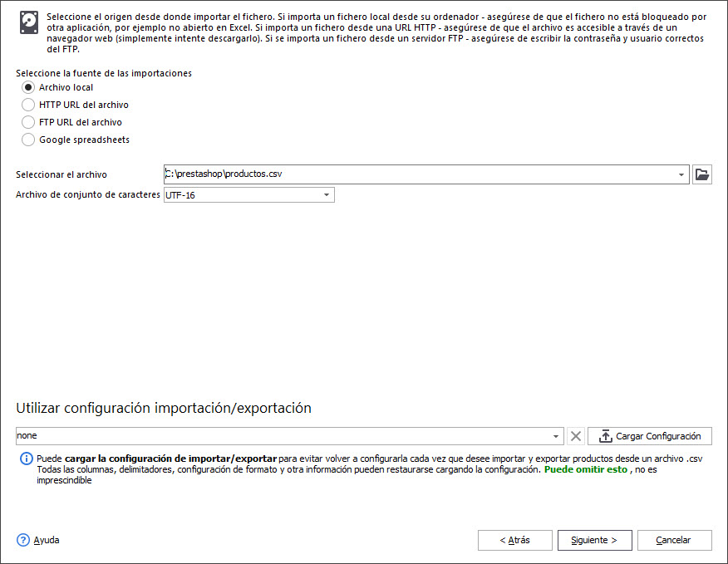Click the X clear configuration icon
The height and width of the screenshot is (564, 728).
[576, 436]
